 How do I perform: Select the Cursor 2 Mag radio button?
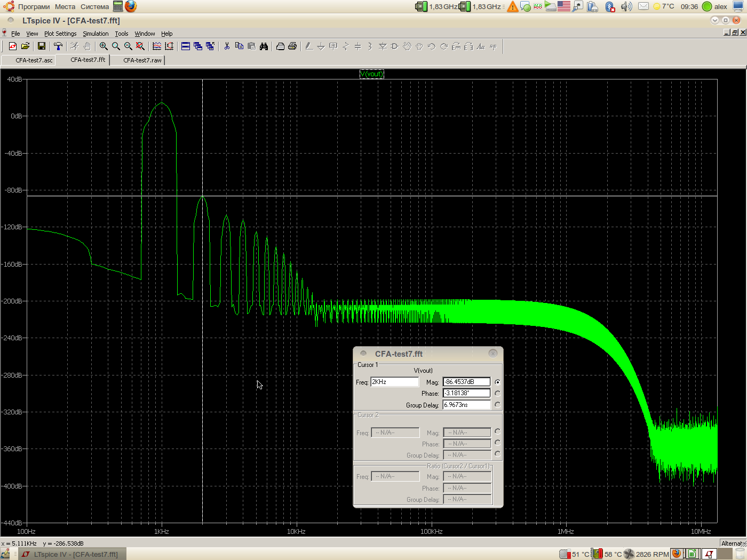(497, 431)
